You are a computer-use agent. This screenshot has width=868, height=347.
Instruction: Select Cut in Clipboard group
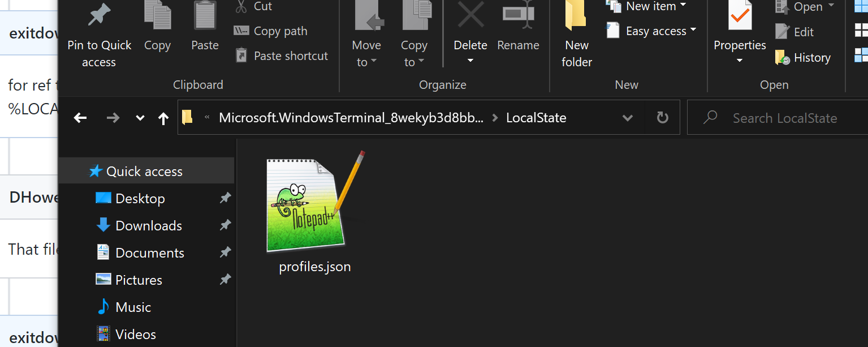(253, 7)
